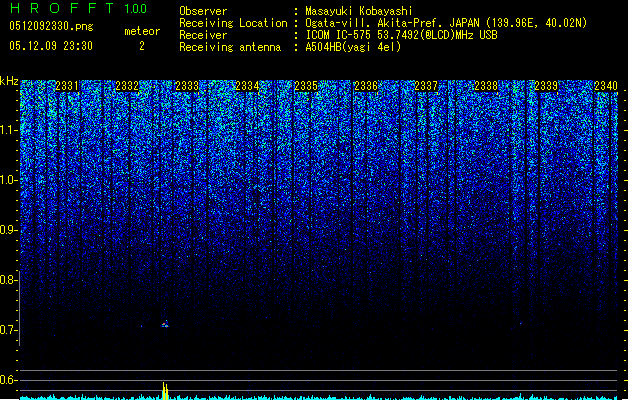Image resolution: width=629 pixels, height=400 pixels.
Task: Click the meteor label
Action: point(142,31)
